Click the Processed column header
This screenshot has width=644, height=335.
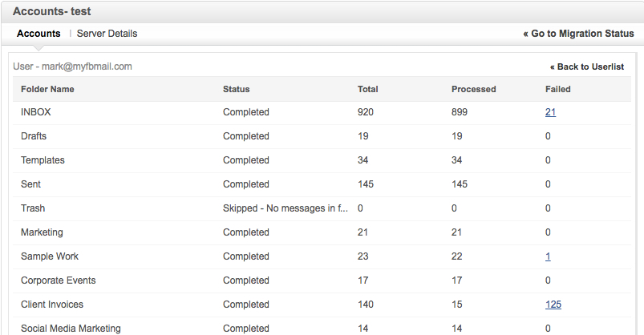473,89
